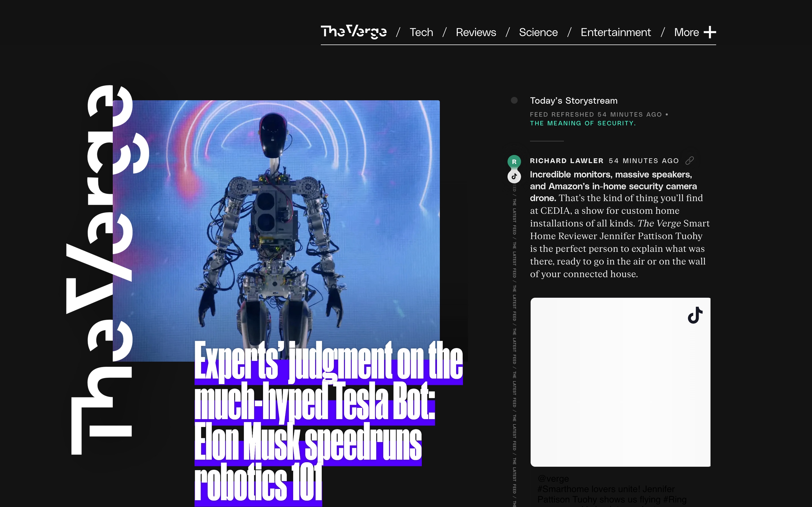Open the Entertainment section
This screenshot has width=812, height=507.
(616, 32)
